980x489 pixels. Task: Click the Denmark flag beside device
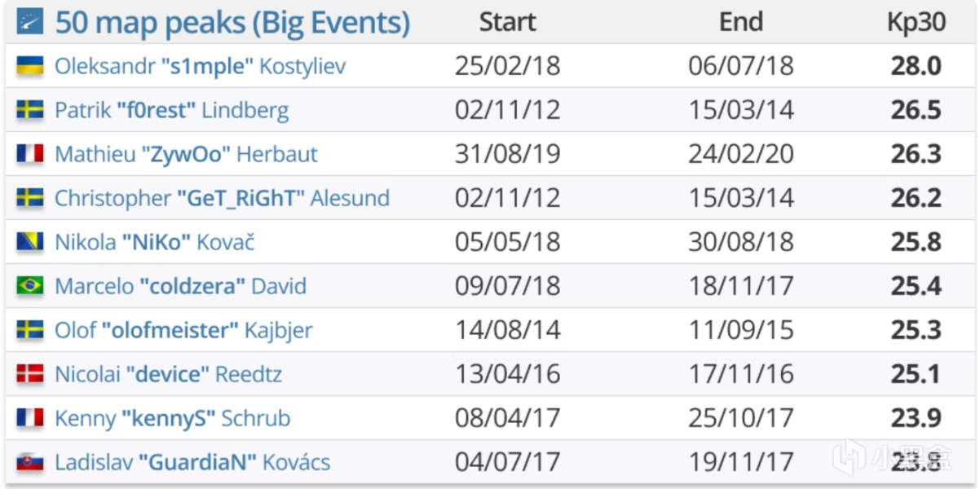[x=30, y=374]
